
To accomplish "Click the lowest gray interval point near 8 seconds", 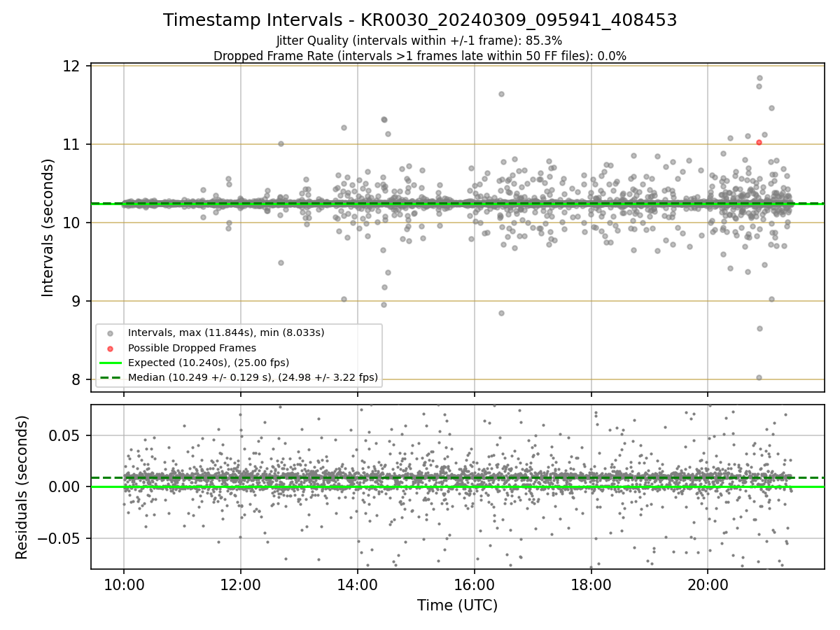I will coord(759,377).
